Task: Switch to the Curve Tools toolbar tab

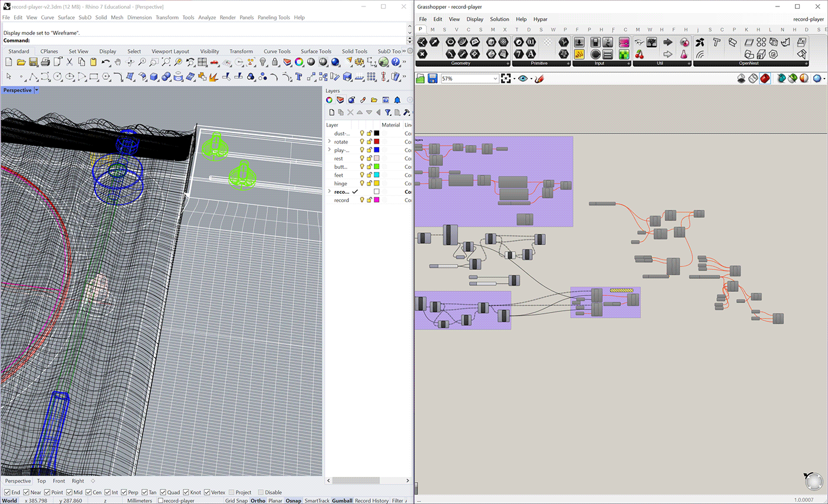Action: 277,51
